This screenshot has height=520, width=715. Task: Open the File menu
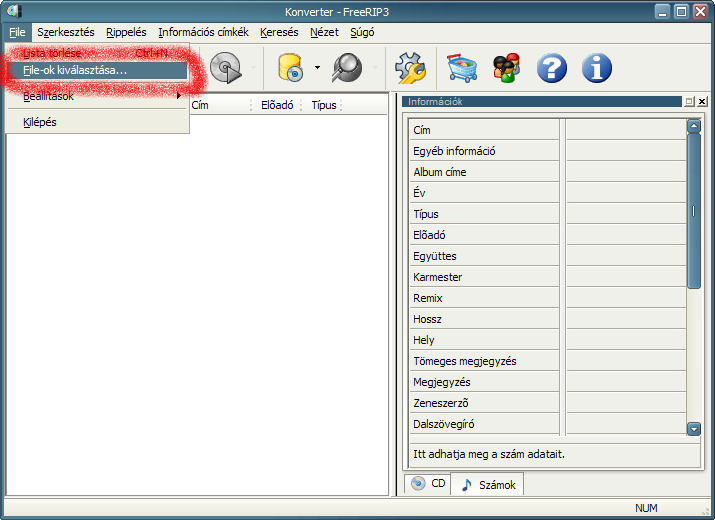point(17,32)
